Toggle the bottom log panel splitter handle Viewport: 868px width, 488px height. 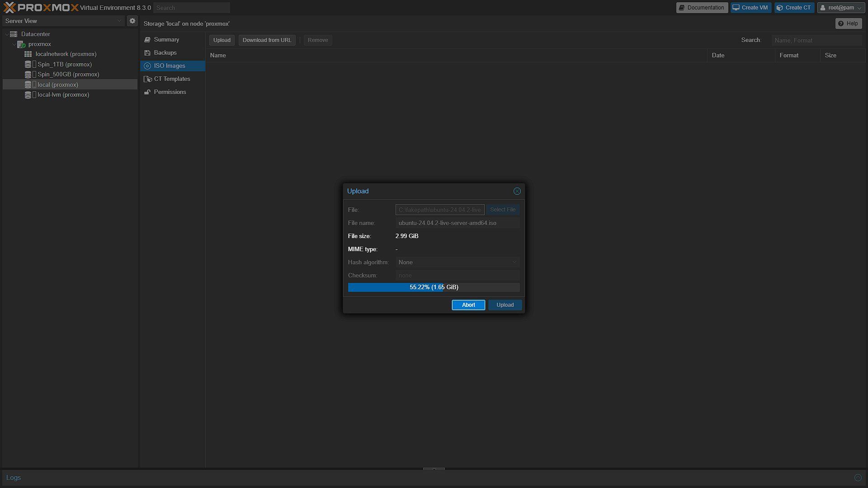(x=434, y=469)
